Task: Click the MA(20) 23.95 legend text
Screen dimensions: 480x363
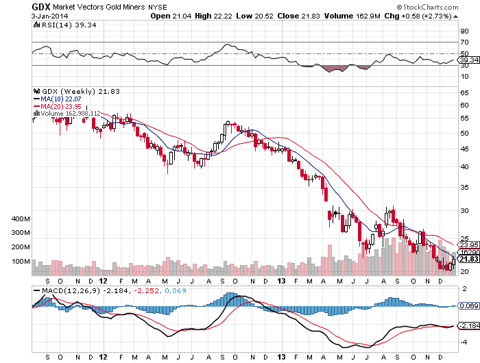Action: click(x=61, y=106)
